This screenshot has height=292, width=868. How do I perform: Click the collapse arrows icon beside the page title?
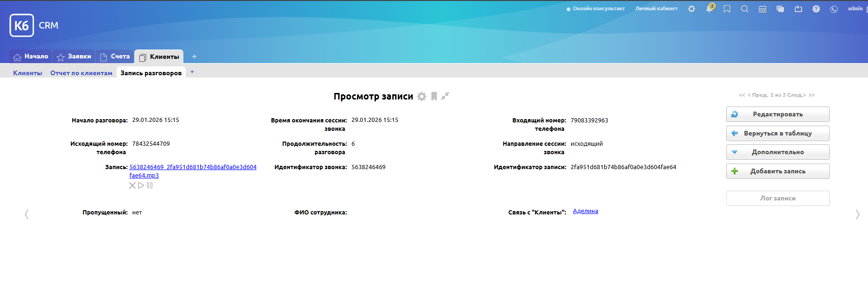coord(445,96)
